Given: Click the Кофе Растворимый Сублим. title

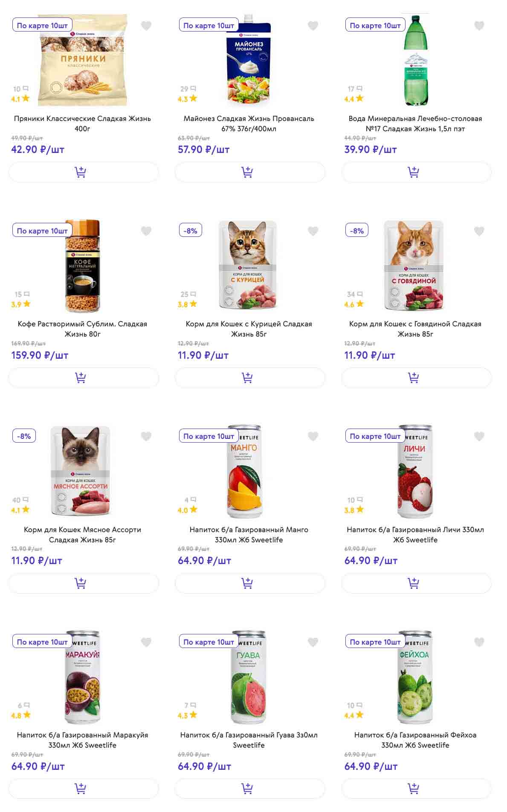Looking at the screenshot, I should 82,329.
